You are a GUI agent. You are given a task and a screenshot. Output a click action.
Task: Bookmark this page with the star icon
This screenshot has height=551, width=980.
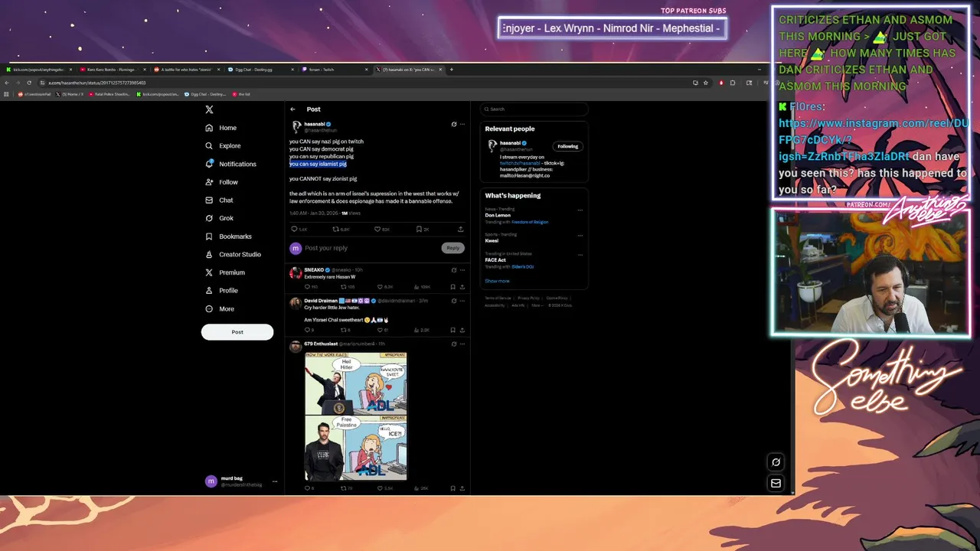pyautogui.click(x=705, y=83)
